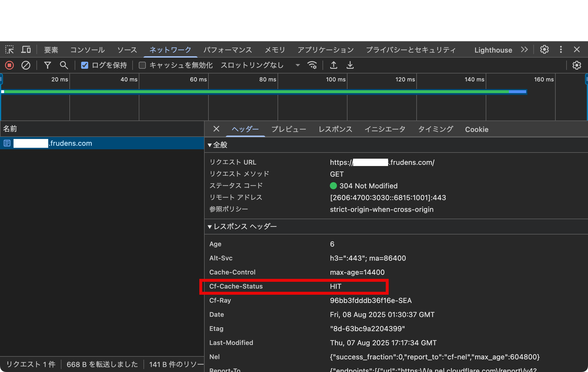Image resolution: width=588 pixels, height=372 pixels.
Task: Switch to レスポンス details tab
Action: pos(335,129)
